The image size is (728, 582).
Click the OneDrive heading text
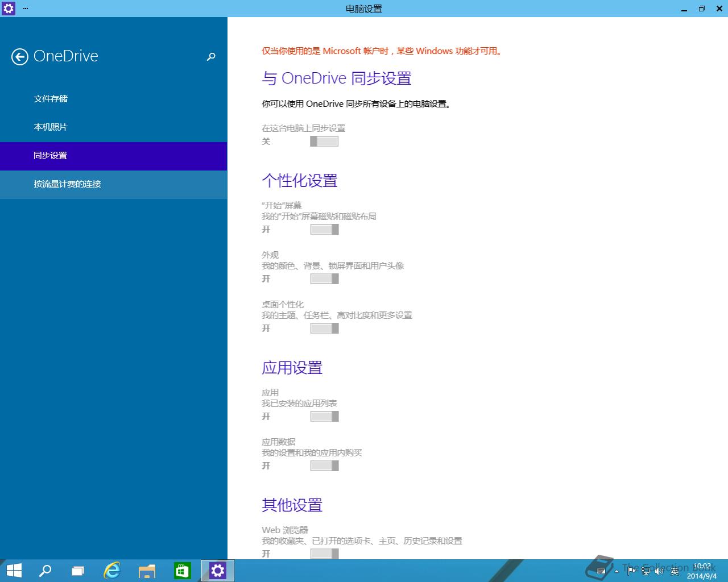point(66,56)
